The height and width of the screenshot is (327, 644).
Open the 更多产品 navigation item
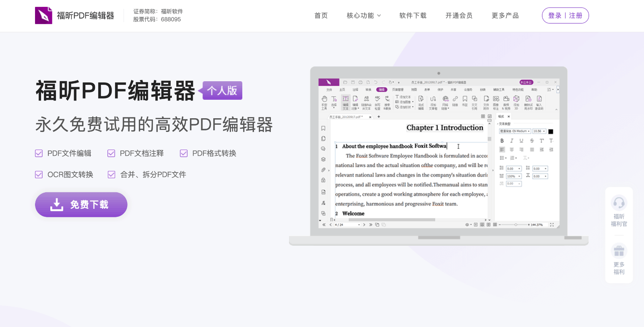[x=506, y=16]
